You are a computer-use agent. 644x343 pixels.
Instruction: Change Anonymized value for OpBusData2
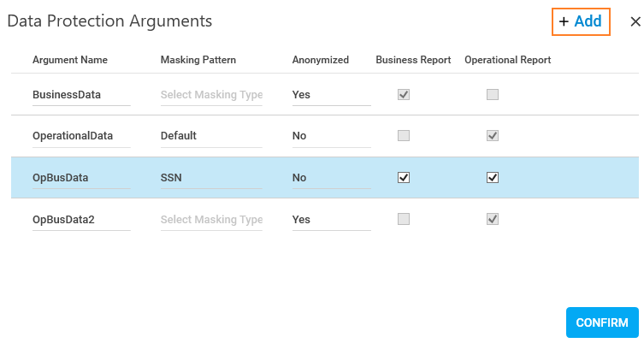coord(332,220)
